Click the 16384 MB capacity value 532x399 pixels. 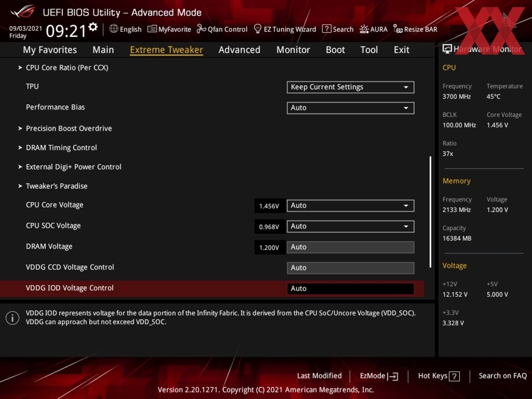(x=457, y=238)
